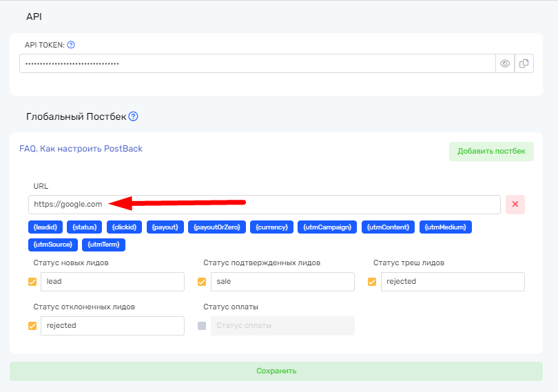
Task: Open the FAQ PostBack setup link
Action: (x=81, y=149)
